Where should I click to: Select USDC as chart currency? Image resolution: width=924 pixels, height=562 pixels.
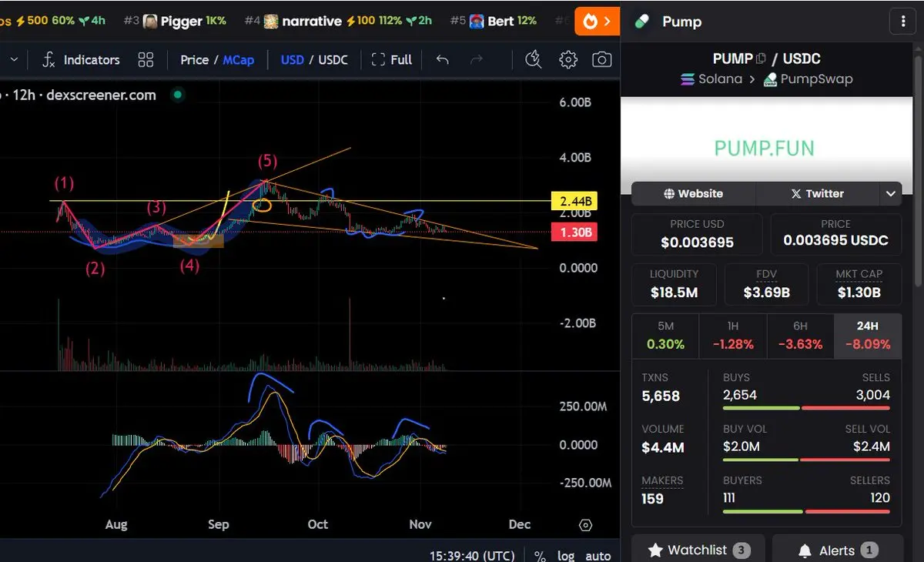[333, 59]
